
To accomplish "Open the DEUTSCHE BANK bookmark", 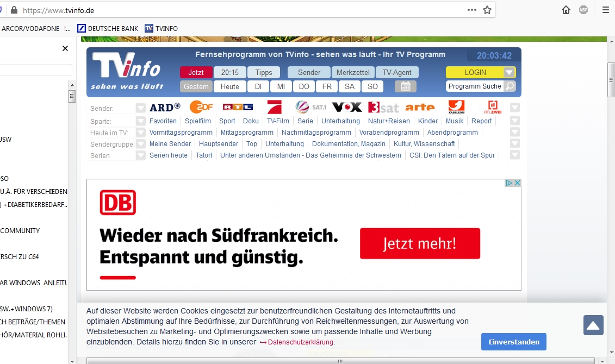I will (x=108, y=28).
